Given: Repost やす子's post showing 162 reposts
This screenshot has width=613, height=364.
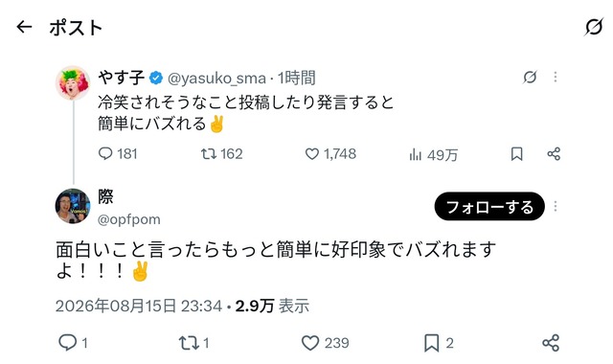Looking at the screenshot, I should (221, 153).
